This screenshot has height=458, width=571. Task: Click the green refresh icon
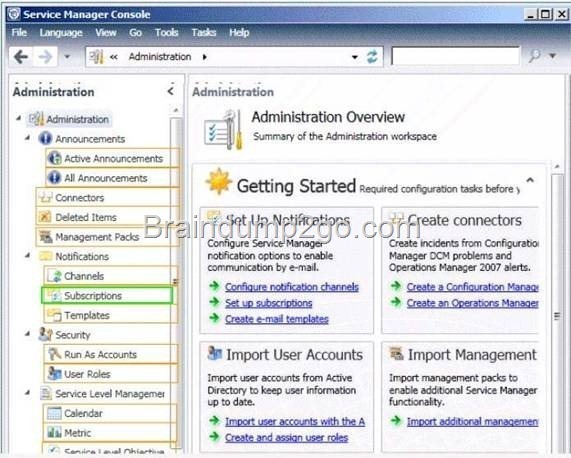372,57
